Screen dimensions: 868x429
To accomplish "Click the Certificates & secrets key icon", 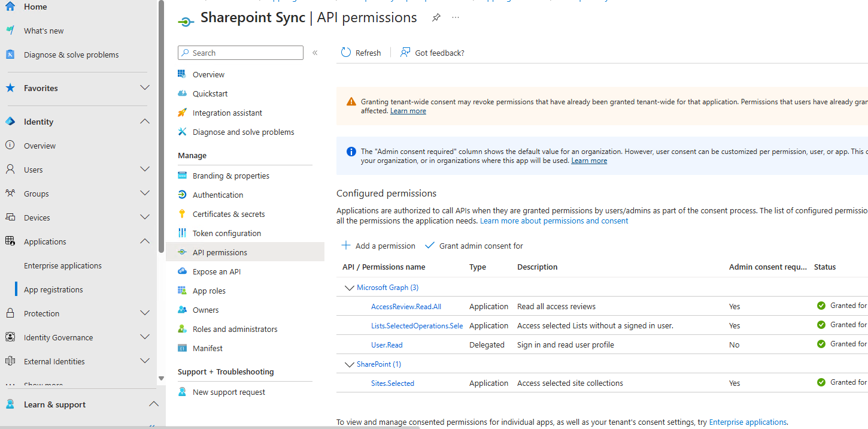I will [183, 214].
